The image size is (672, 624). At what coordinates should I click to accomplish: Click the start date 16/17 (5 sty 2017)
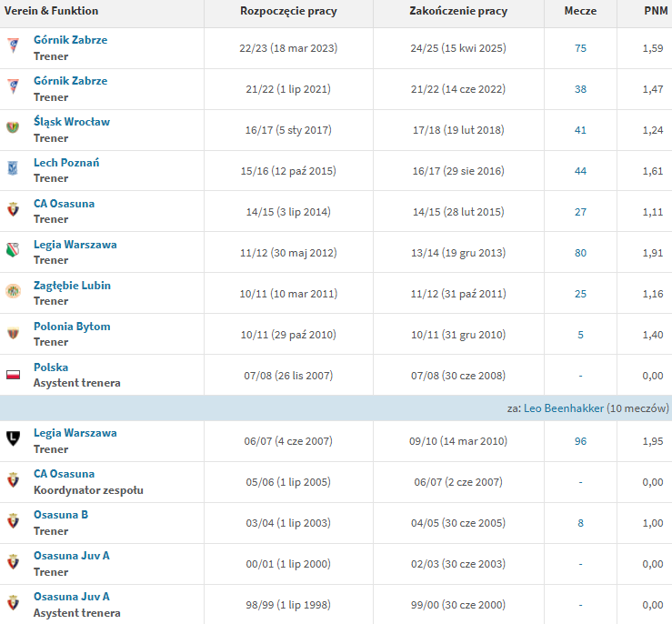(x=288, y=130)
